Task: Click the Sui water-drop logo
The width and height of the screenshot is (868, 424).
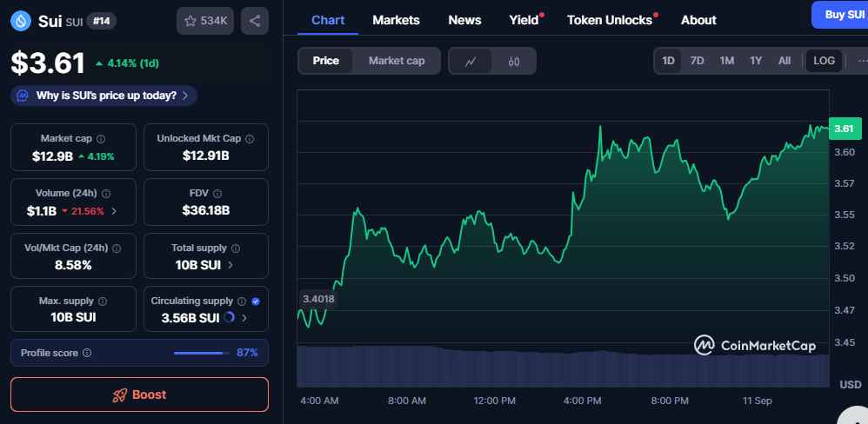Action: point(21,21)
